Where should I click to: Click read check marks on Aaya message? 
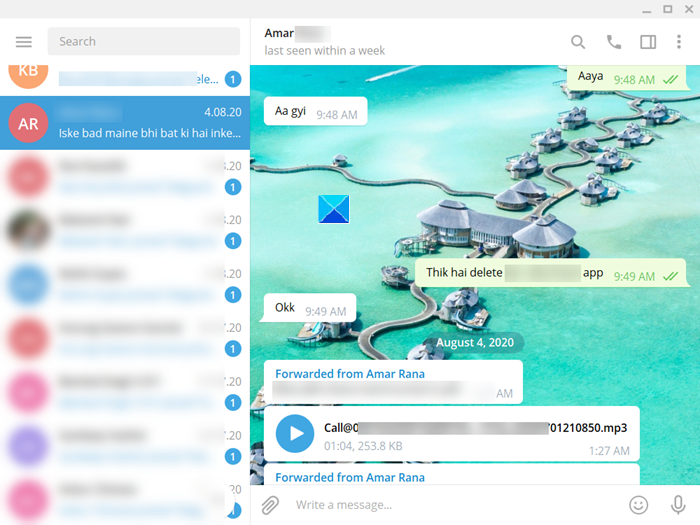click(x=670, y=80)
